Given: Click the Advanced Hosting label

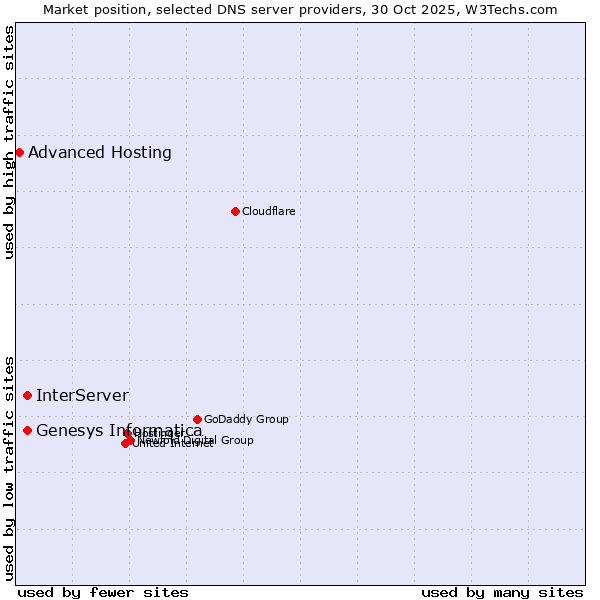Looking at the screenshot, I should 100,152.
